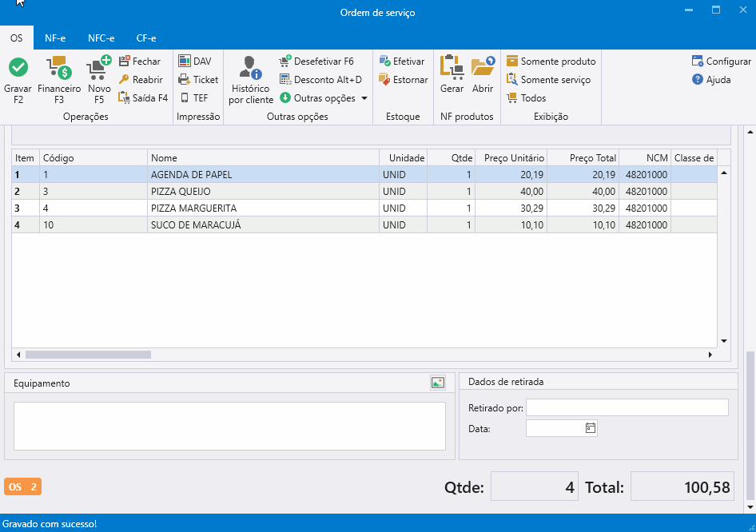This screenshot has width=756, height=532.
Task: Click the grid horizontal scrollbar thumb
Action: 88,355
